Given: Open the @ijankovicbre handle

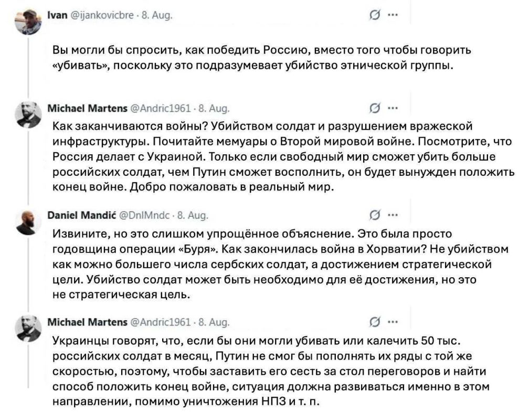Looking at the screenshot, I should pyautogui.click(x=102, y=15).
